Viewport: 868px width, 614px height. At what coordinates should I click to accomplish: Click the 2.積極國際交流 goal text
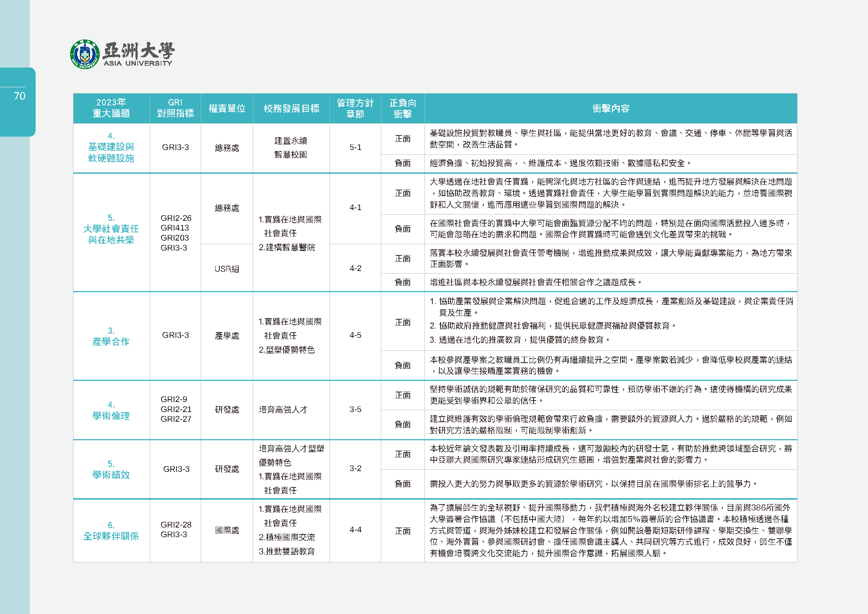click(x=287, y=537)
